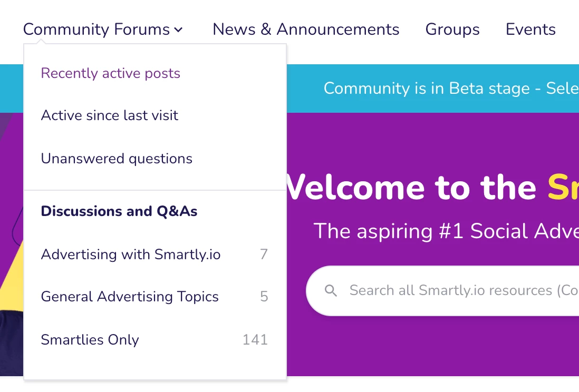
Task: Click the magnifier search icon
Action: click(x=331, y=290)
